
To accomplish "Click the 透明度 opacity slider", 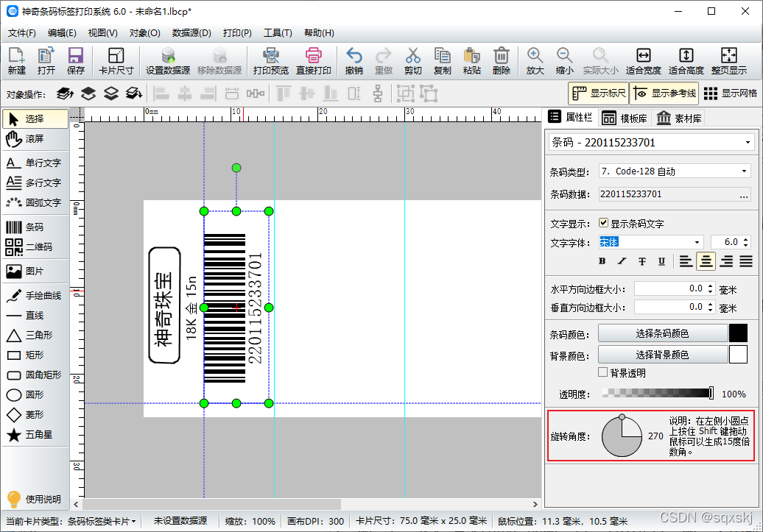I will coord(658,393).
